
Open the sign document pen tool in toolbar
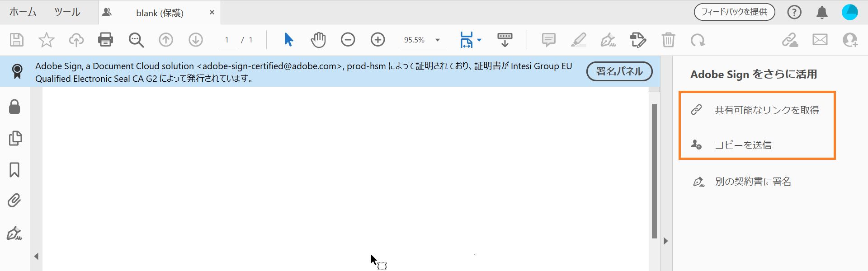click(608, 40)
